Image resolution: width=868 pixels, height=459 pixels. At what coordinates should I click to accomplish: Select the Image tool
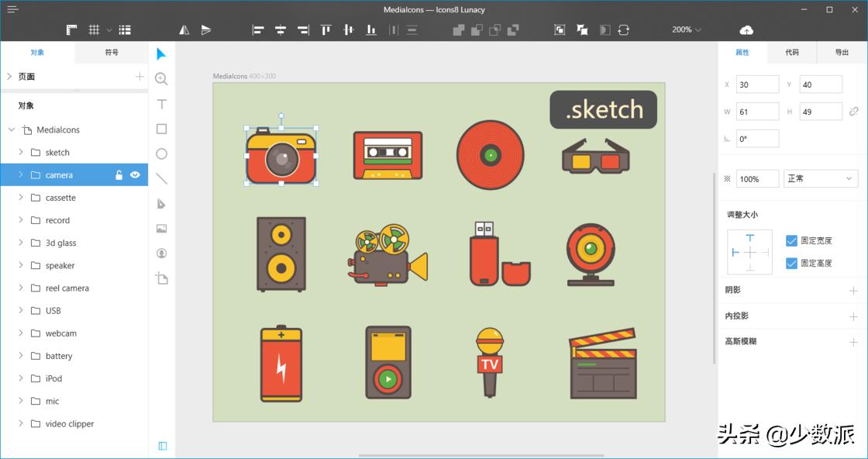(161, 229)
